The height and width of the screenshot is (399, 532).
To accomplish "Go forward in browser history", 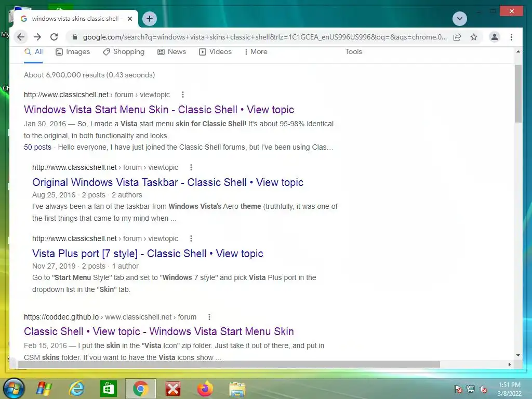I will [x=37, y=37].
